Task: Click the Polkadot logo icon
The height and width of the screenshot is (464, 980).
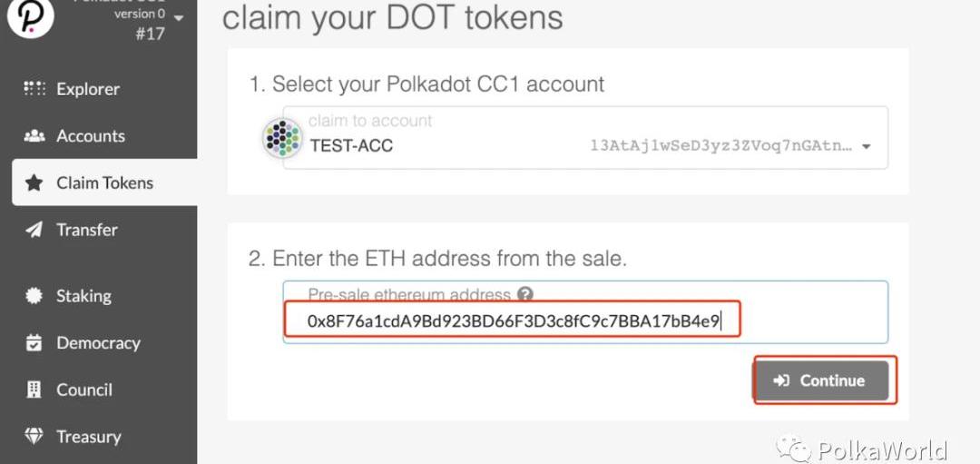Action: click(30, 15)
